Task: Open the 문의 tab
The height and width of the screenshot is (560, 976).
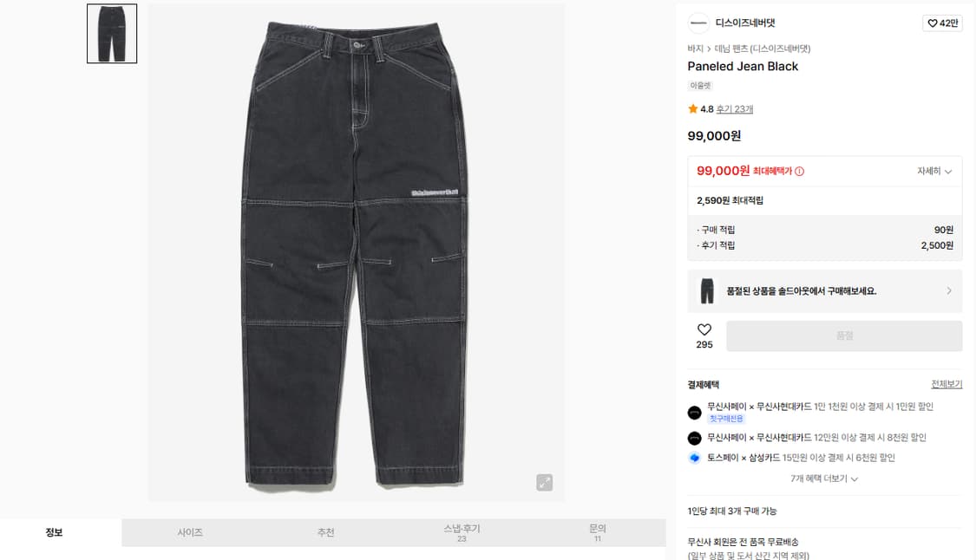Action: tap(598, 532)
